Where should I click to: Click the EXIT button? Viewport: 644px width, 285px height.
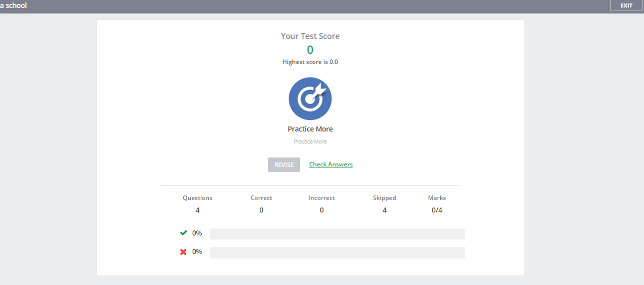click(626, 5)
